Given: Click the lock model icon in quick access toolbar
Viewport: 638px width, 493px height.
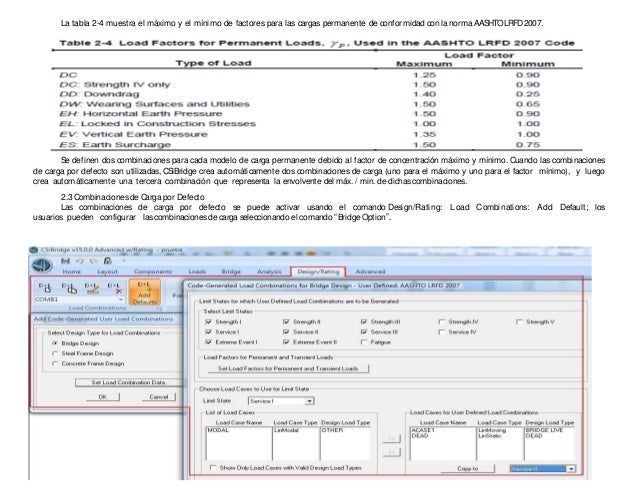Looking at the screenshot, I should coord(108,261).
